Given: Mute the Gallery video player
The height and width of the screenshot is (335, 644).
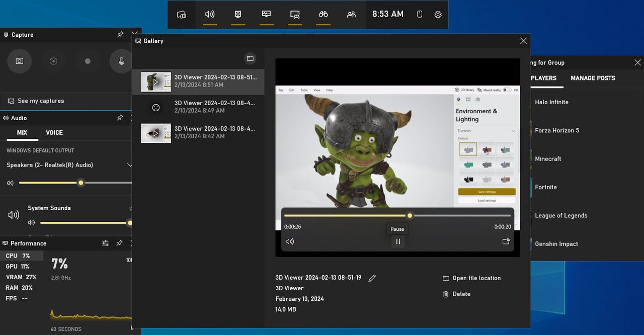Looking at the screenshot, I should point(290,241).
